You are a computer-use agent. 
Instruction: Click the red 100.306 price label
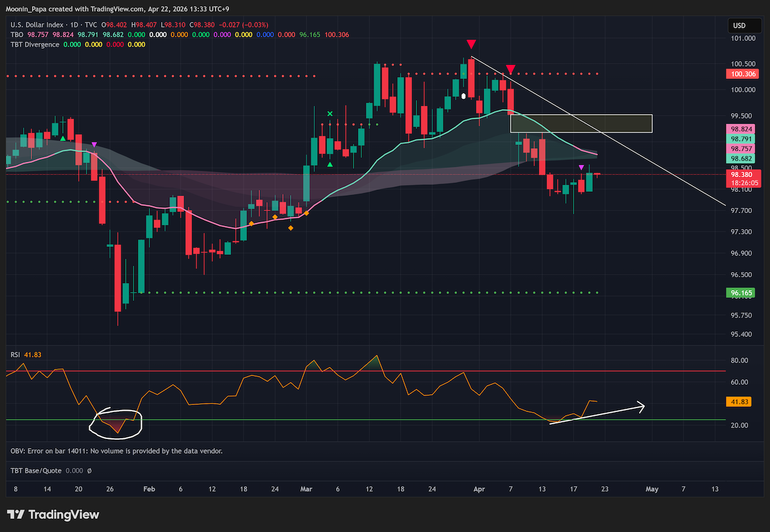[x=745, y=74]
